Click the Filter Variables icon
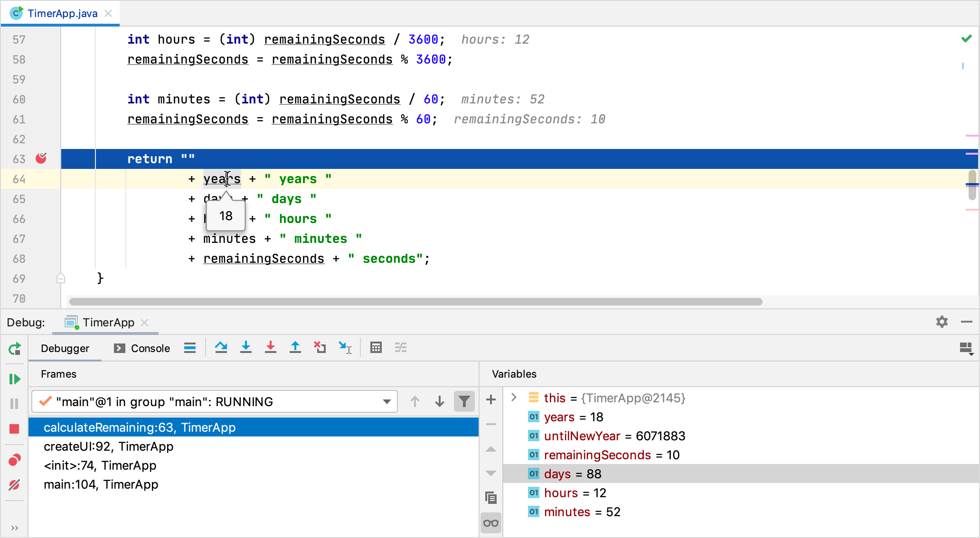 pos(463,401)
